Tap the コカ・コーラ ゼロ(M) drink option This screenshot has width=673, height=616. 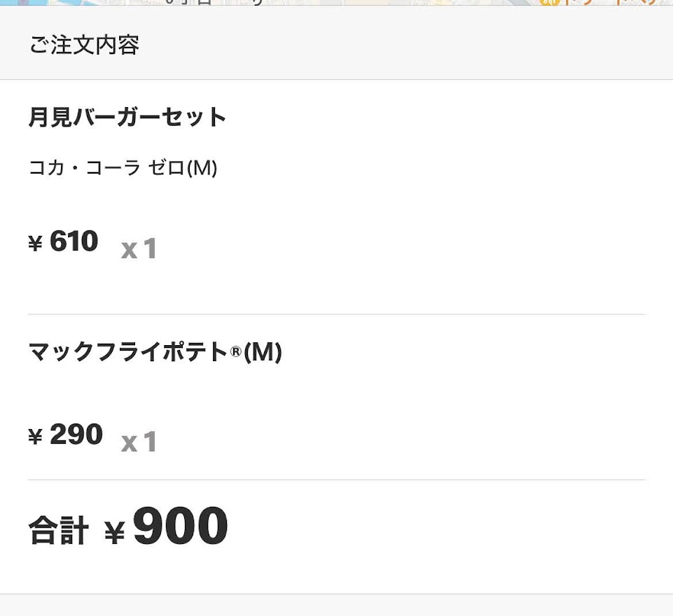[x=123, y=168]
